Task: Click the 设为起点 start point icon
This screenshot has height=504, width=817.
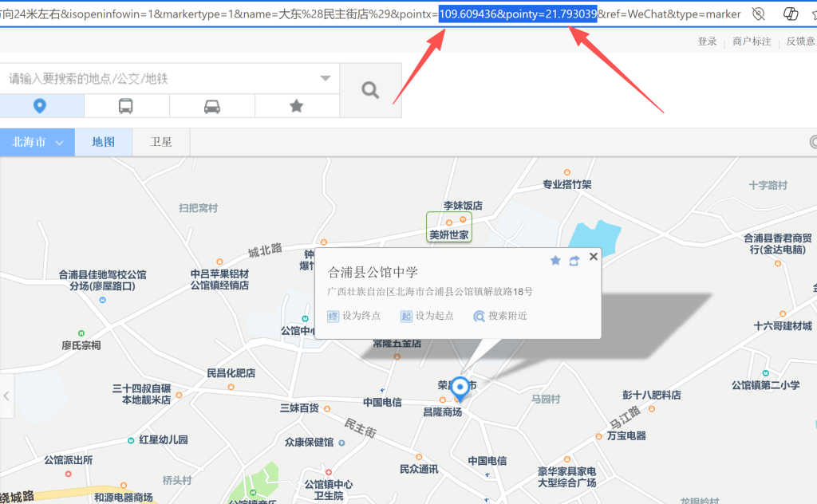Action: tap(406, 316)
